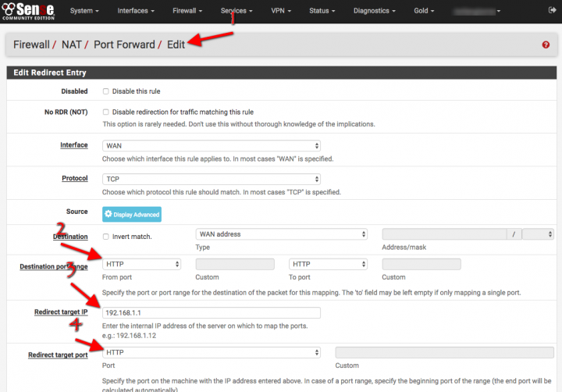Open the Destination mask dropdown
562x392 pixels.
tap(538, 234)
